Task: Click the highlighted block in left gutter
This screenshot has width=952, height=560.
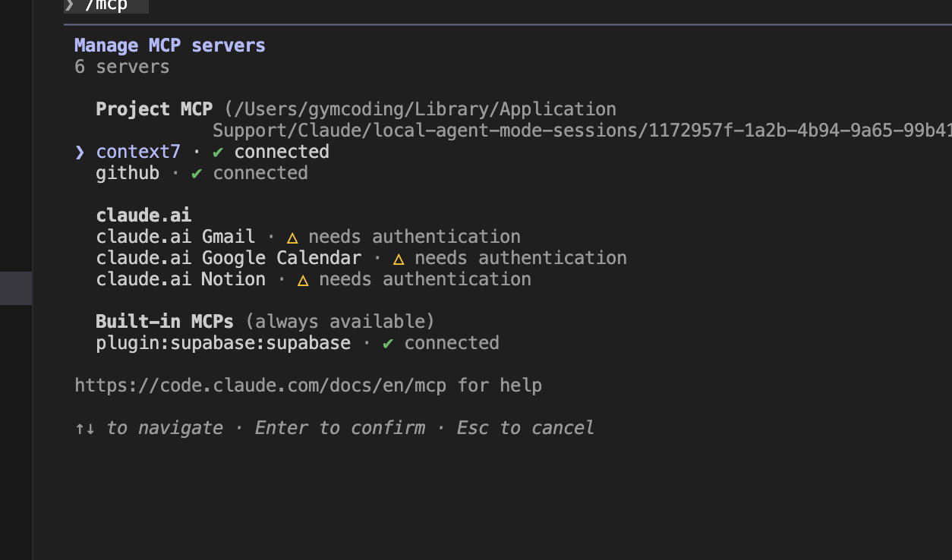Action: point(15,288)
